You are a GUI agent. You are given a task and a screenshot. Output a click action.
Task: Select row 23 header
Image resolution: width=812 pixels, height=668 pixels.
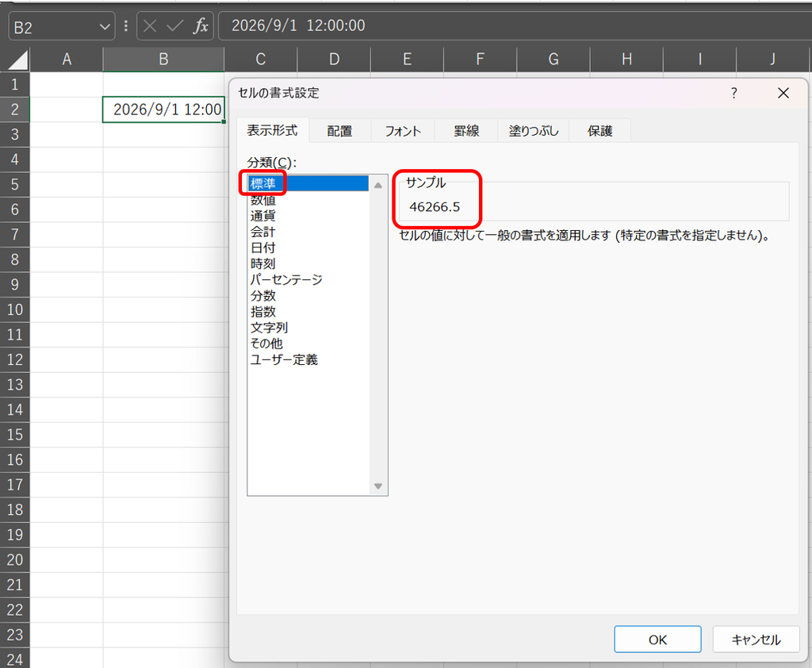pyautogui.click(x=14, y=635)
